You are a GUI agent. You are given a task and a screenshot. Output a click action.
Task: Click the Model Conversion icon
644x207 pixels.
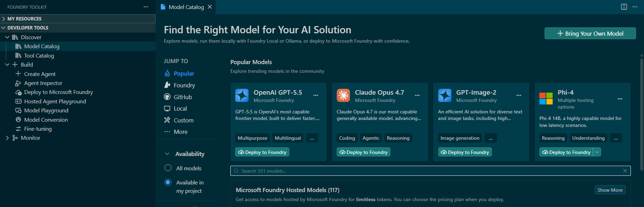tap(18, 120)
